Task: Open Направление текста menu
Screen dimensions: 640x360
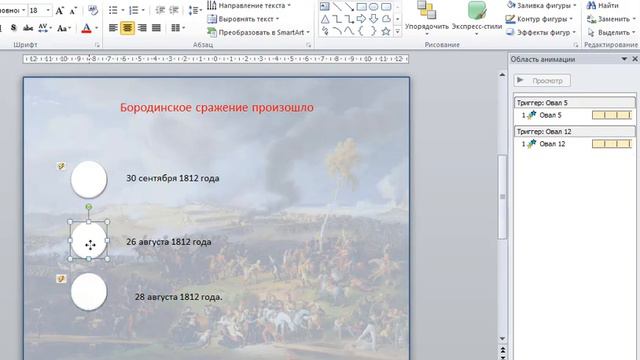Action: pyautogui.click(x=249, y=6)
